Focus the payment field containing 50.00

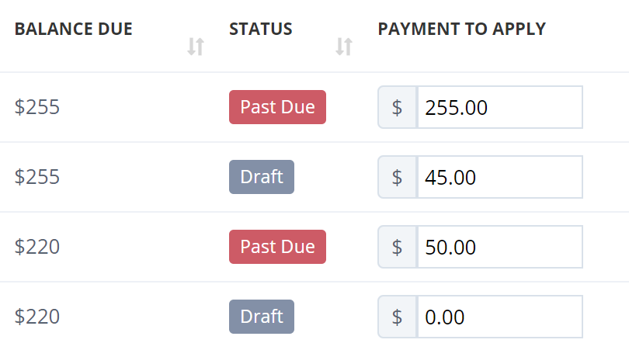point(500,247)
